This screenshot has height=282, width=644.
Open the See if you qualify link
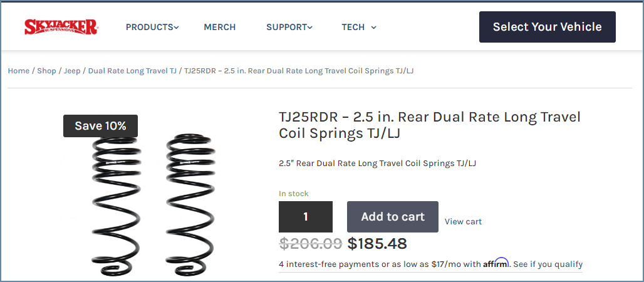coord(548,264)
